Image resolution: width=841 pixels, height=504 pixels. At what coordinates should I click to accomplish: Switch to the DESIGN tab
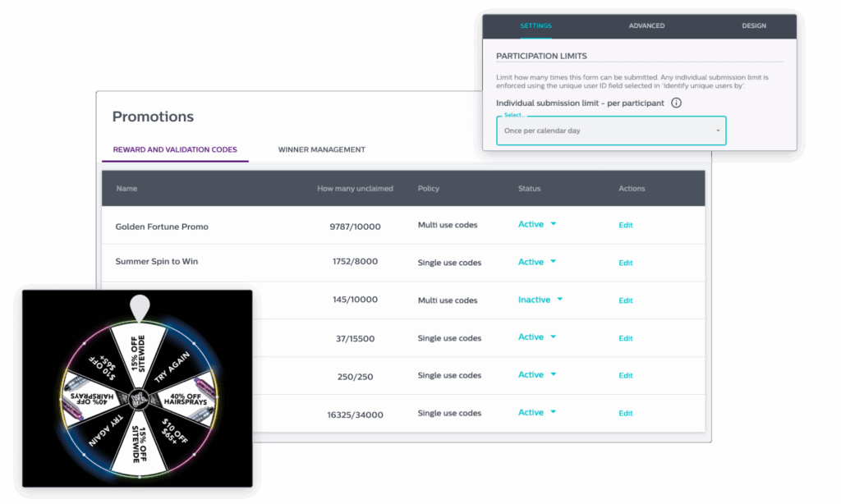point(754,25)
